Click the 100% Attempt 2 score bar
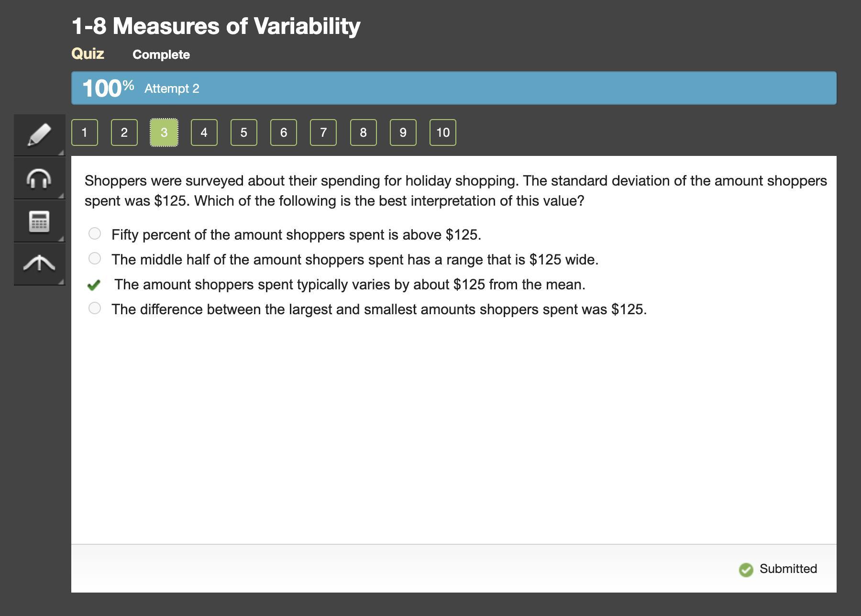Screen dimensions: 861x616 pyautogui.click(x=453, y=88)
